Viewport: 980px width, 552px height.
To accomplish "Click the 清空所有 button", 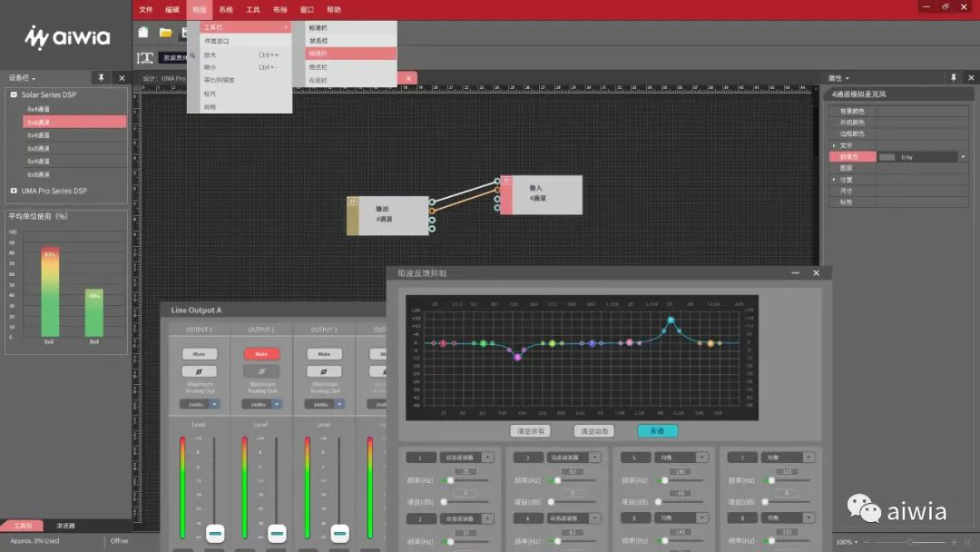I will pyautogui.click(x=530, y=431).
